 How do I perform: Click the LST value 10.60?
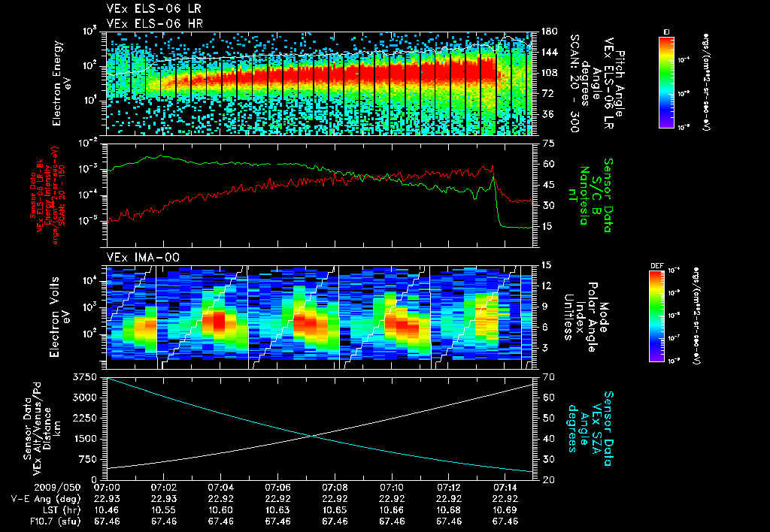(x=220, y=510)
